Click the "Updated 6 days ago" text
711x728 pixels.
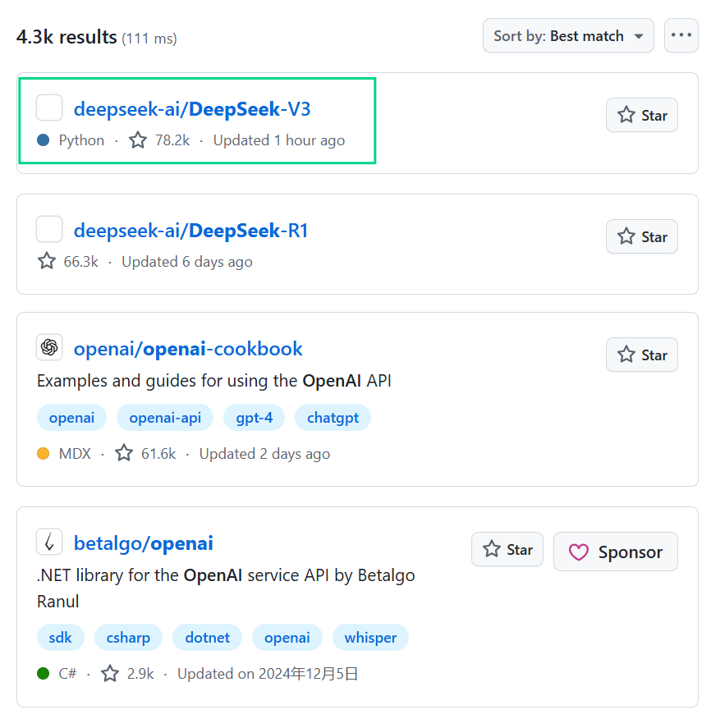(187, 262)
